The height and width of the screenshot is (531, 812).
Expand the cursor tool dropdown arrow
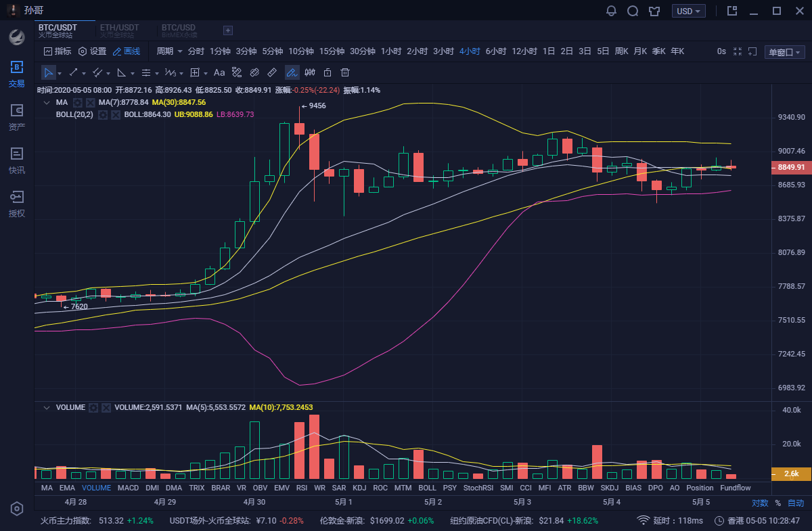tap(60, 73)
